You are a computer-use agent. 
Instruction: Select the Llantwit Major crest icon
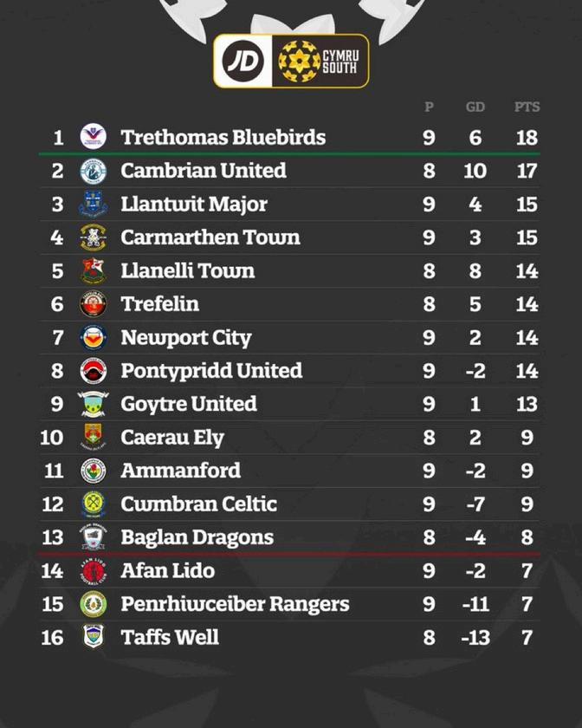(x=94, y=204)
